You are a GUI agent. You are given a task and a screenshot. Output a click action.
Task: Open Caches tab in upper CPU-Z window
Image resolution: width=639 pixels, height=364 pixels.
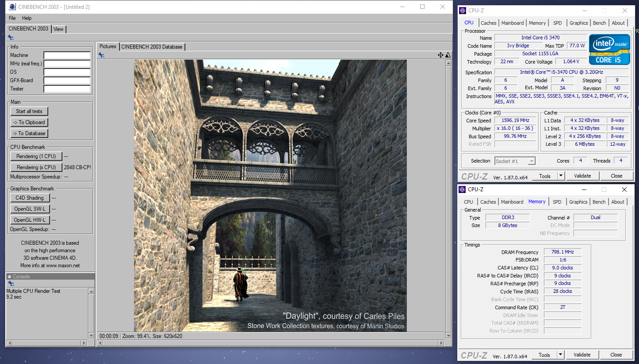pyautogui.click(x=489, y=23)
